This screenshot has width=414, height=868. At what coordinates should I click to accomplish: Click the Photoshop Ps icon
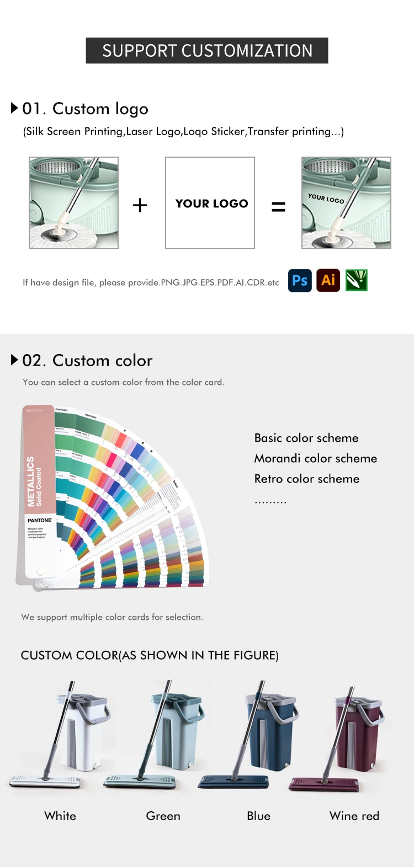[x=300, y=280]
